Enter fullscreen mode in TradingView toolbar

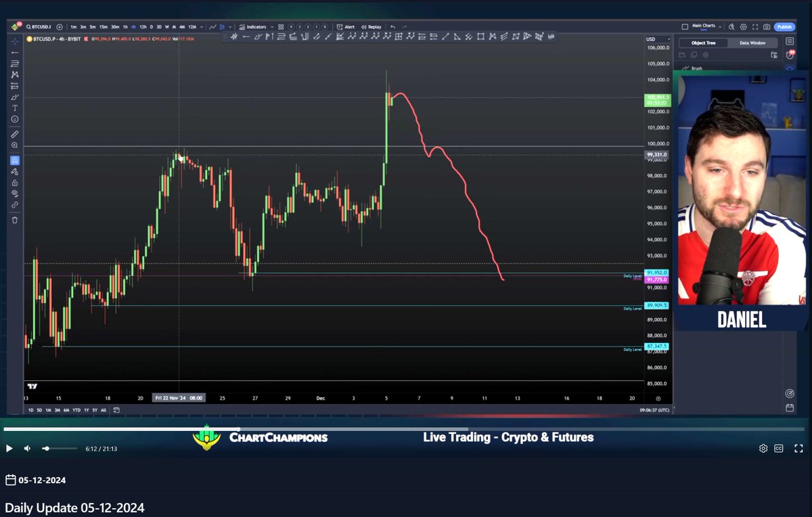coord(755,27)
